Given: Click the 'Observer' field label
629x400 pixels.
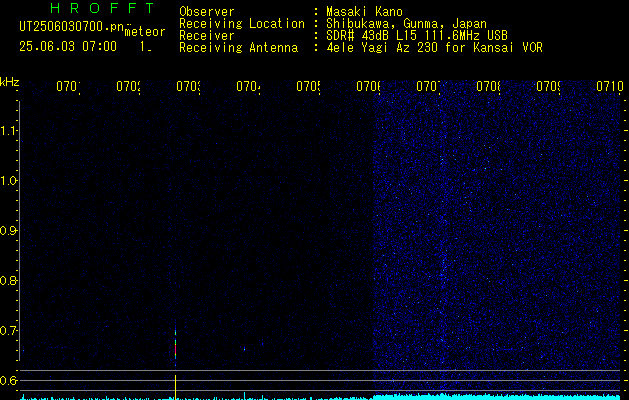Looking at the screenshot, I should (207, 11).
